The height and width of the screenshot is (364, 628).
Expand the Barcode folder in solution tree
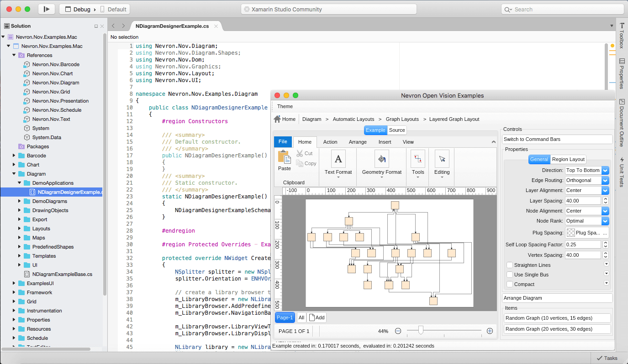tap(15, 156)
